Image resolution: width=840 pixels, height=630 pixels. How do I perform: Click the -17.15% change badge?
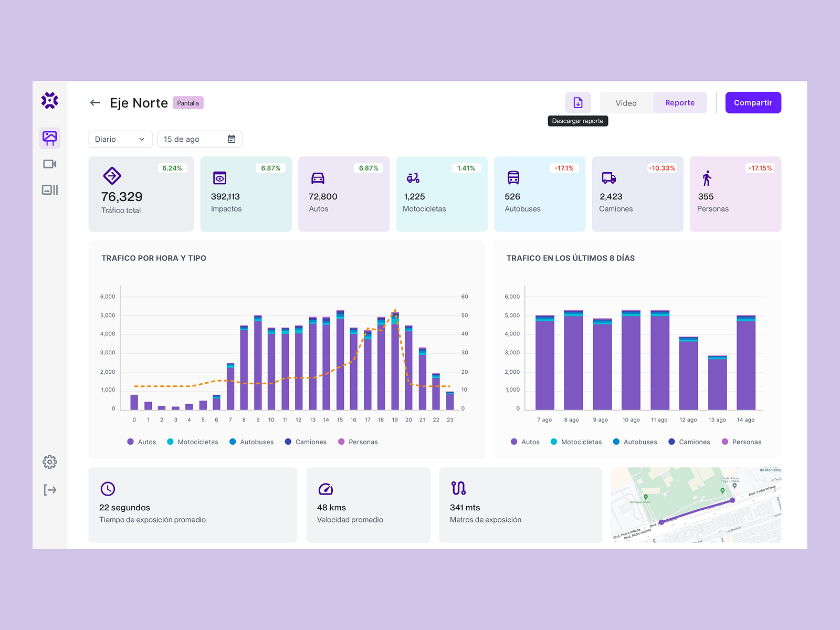pos(760,168)
